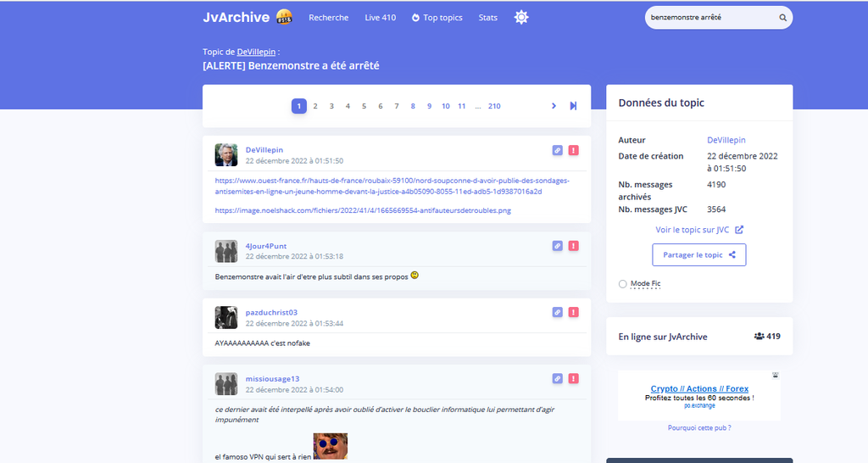
Task: Go to next page with chevron arrow
Action: tap(554, 106)
